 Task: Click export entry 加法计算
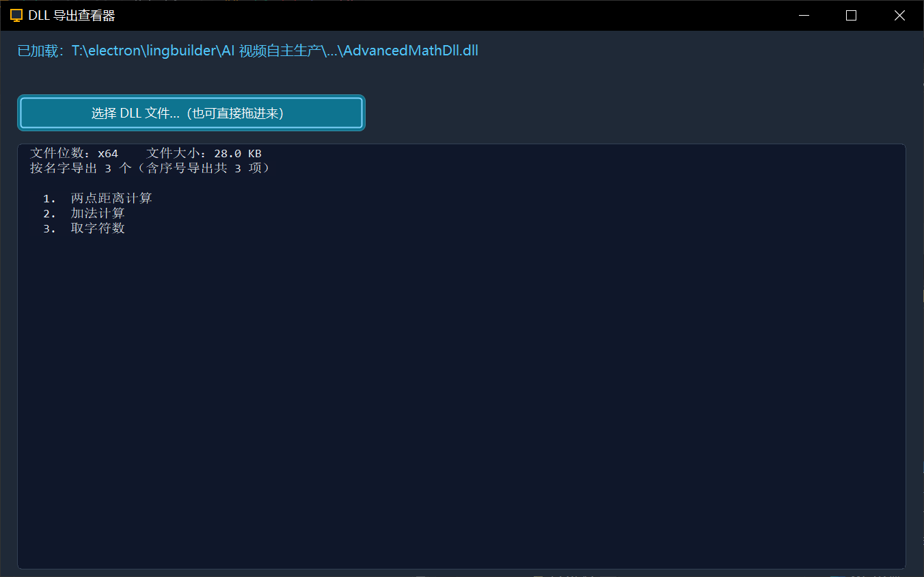[x=98, y=213]
